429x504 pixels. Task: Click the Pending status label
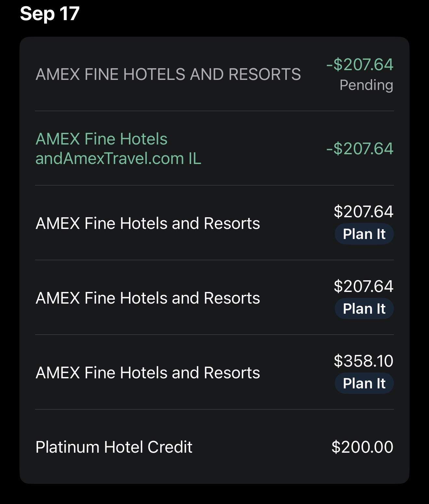(366, 85)
